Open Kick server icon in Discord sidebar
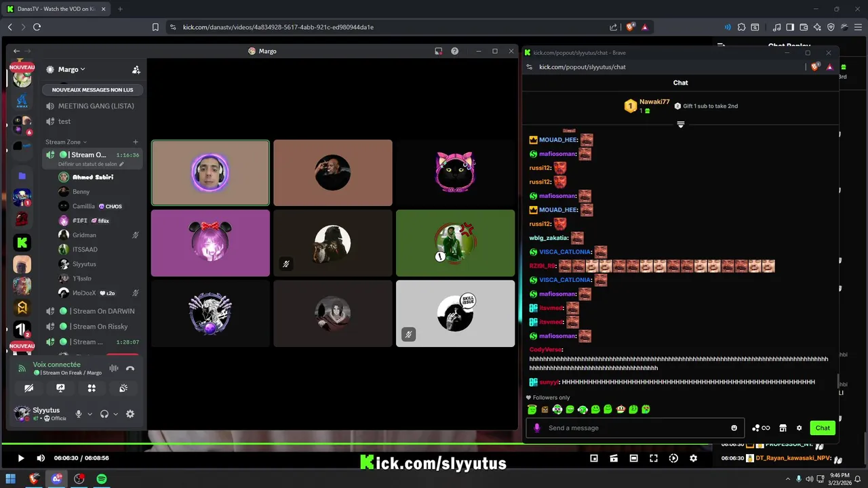 point(22,242)
